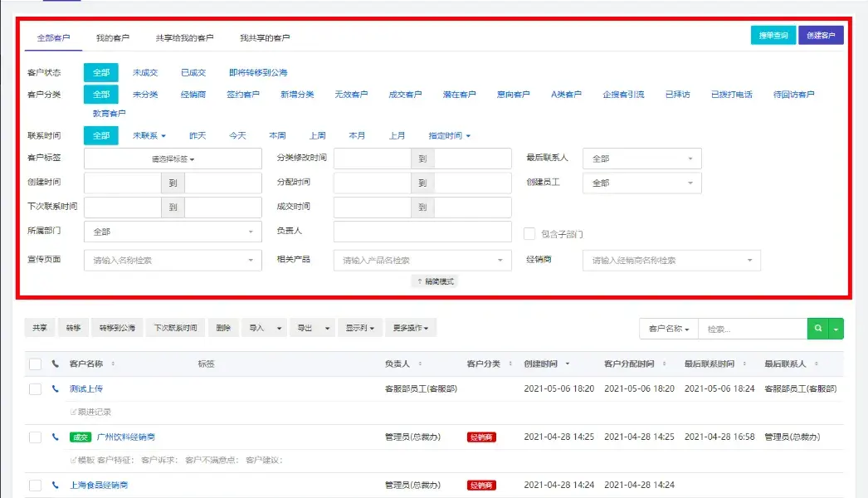The height and width of the screenshot is (498, 868).
Task: Enable the 包含子部门 checkbox
Action: [x=529, y=234]
